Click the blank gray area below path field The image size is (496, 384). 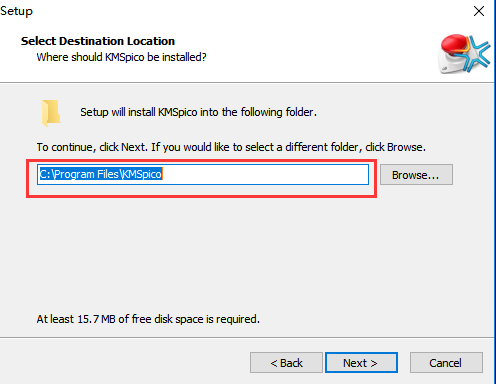(x=247, y=253)
